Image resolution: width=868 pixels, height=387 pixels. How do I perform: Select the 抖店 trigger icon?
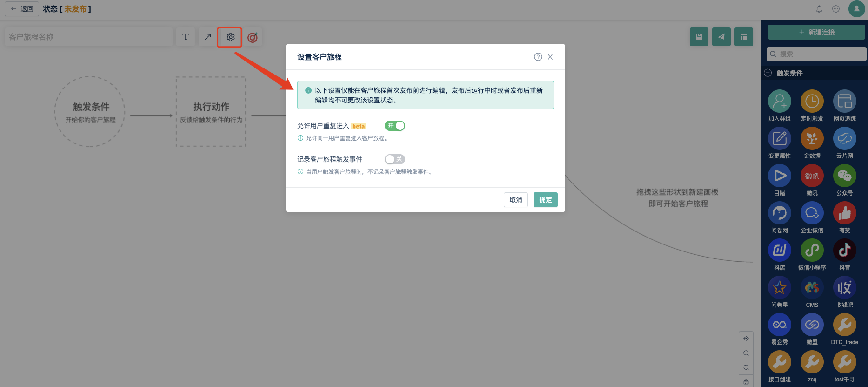(780, 250)
